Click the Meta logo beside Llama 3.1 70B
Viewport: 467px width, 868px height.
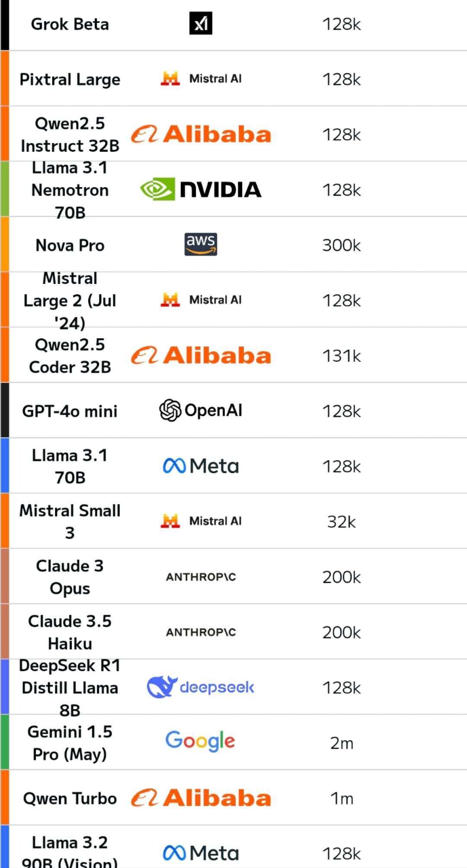click(x=201, y=466)
